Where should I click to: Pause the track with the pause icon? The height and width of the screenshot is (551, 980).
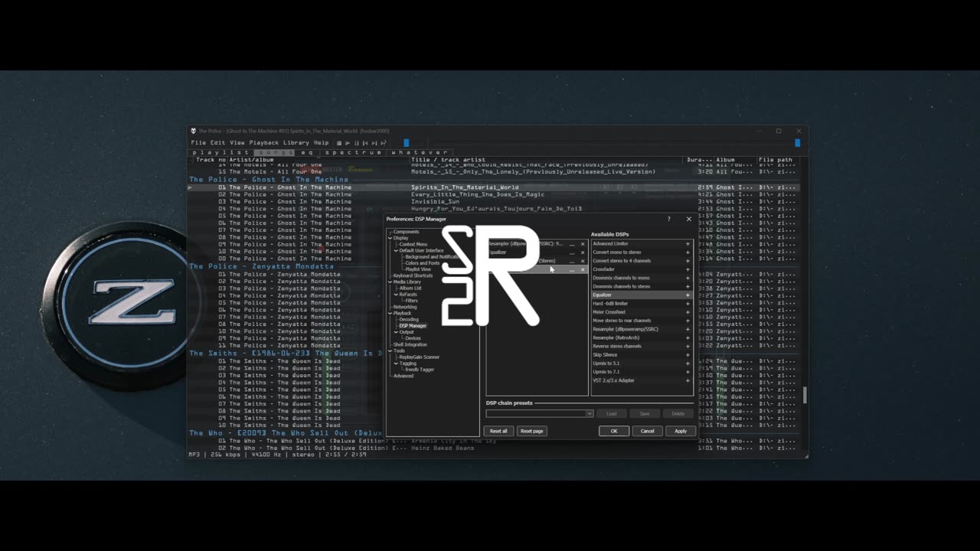tap(356, 143)
